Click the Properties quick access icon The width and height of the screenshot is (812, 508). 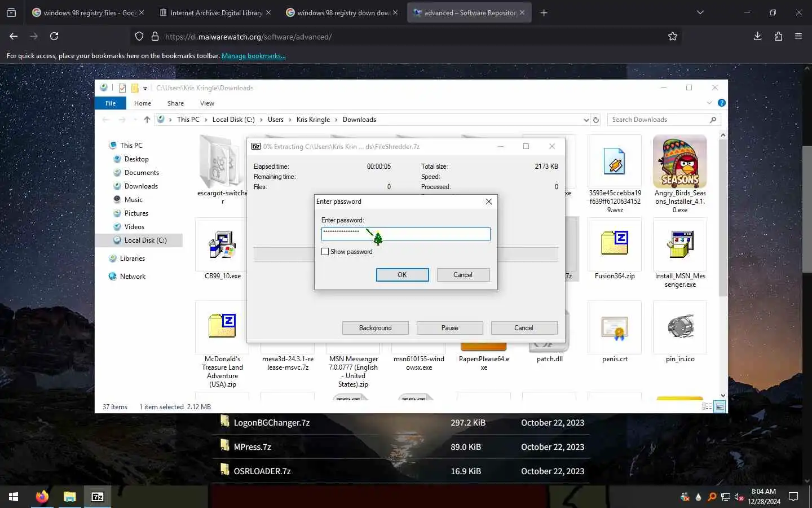point(122,88)
